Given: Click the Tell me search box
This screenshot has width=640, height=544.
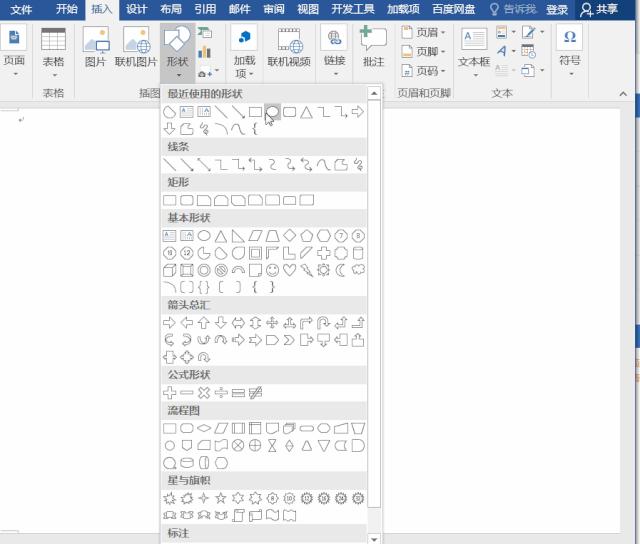Looking at the screenshot, I should [x=513, y=9].
